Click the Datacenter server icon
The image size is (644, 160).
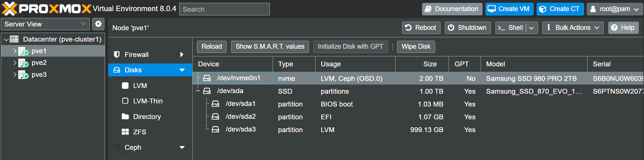pos(14,39)
